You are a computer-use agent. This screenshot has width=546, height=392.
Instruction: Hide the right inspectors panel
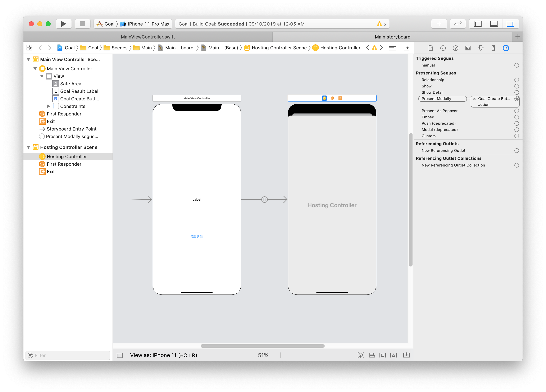point(510,24)
